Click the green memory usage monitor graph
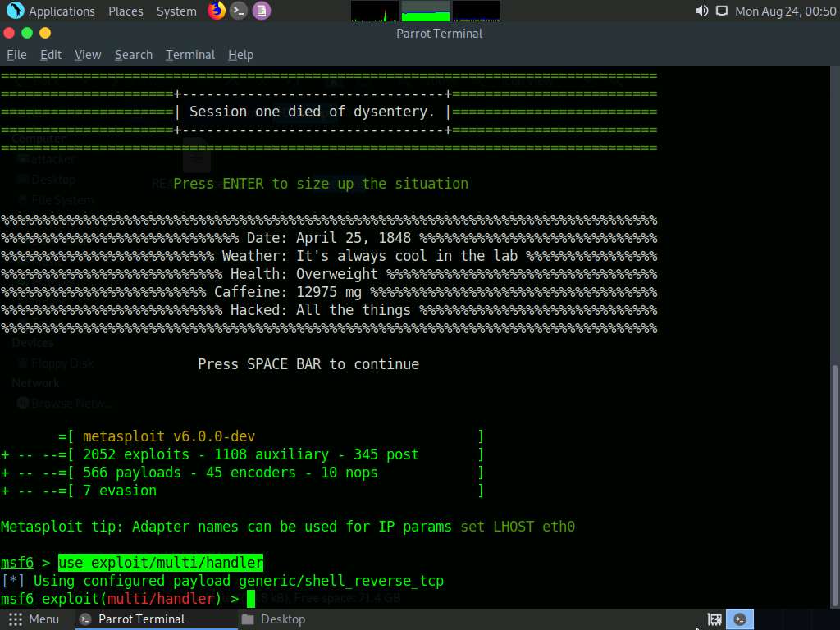 coord(426,11)
